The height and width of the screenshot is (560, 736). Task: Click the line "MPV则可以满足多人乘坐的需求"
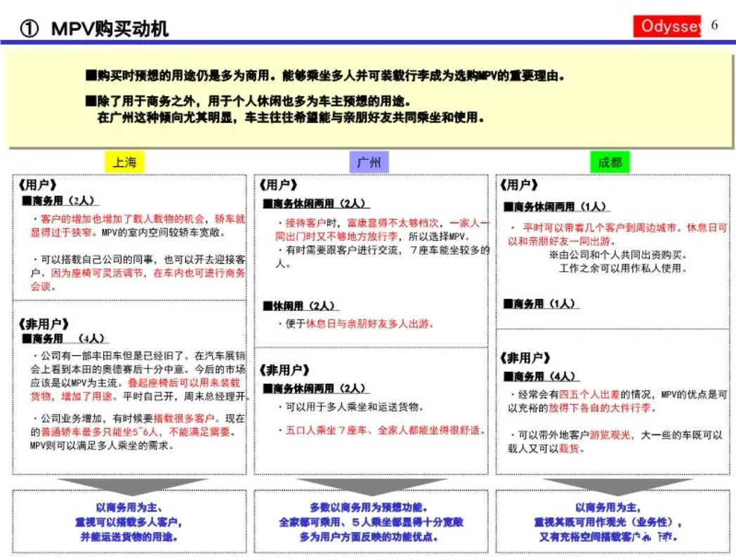tap(102, 446)
